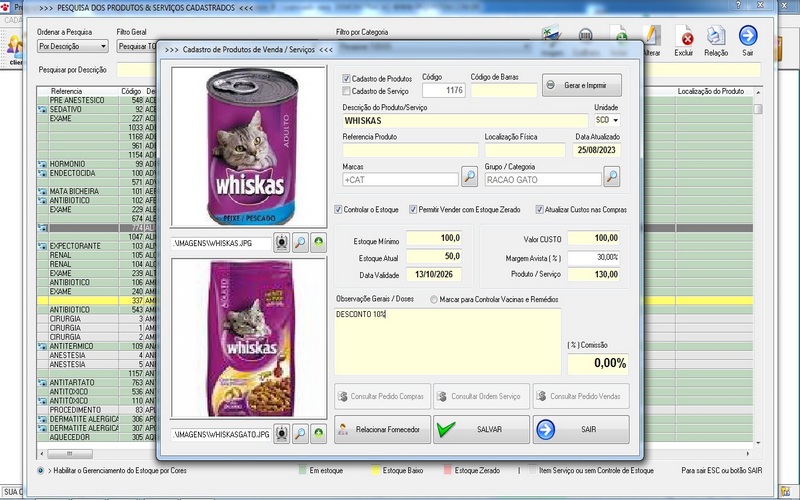
Task: Click the blue Sair toolbar arrow
Action: (748, 39)
